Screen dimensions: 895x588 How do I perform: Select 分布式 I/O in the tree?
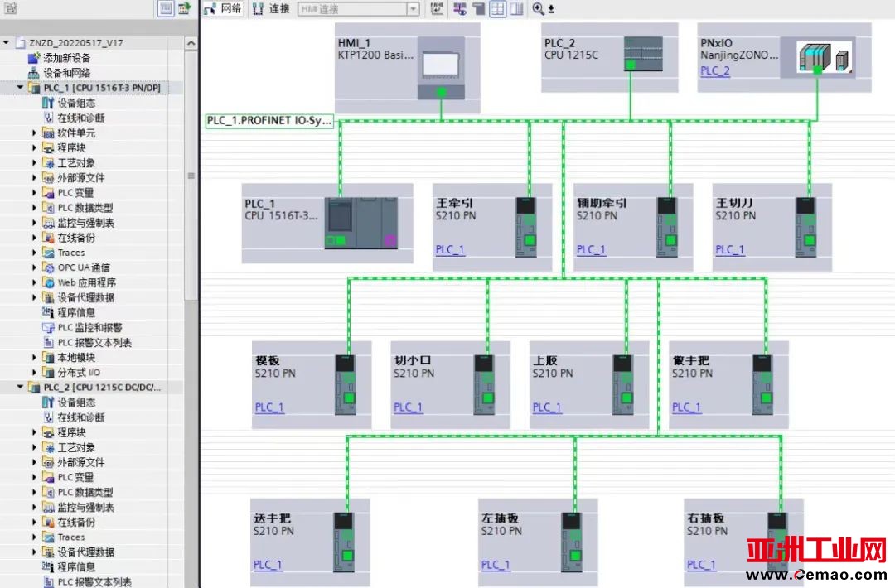pos(79,373)
